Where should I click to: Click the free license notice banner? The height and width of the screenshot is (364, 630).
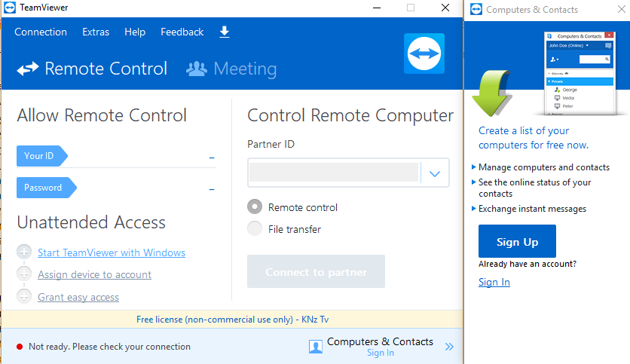[232, 320]
